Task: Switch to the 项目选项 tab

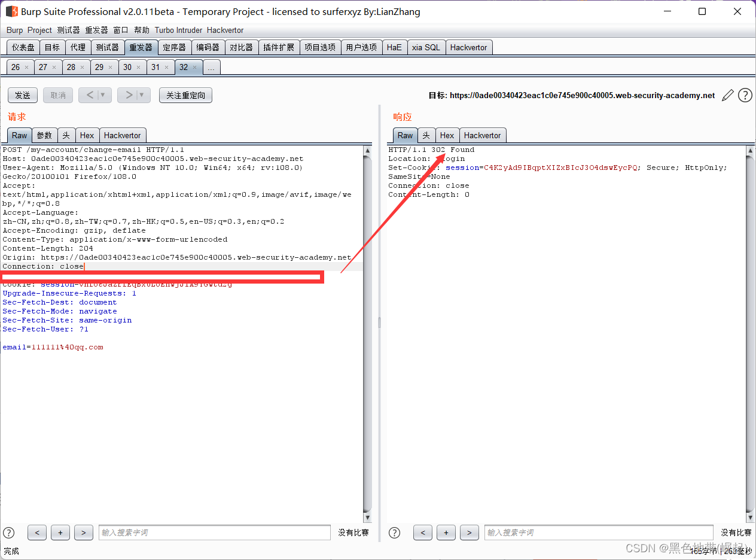Action: (x=320, y=47)
